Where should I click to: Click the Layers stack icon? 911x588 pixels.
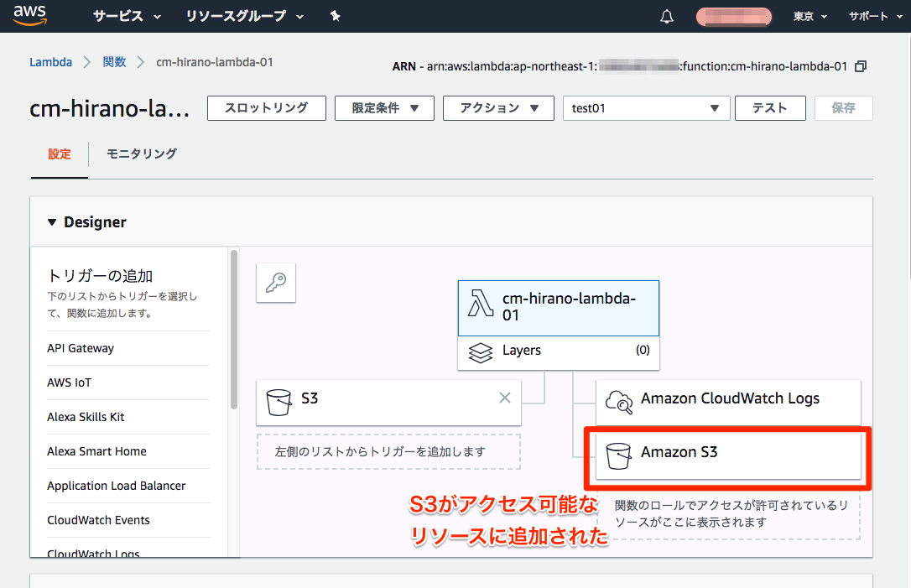pos(481,352)
